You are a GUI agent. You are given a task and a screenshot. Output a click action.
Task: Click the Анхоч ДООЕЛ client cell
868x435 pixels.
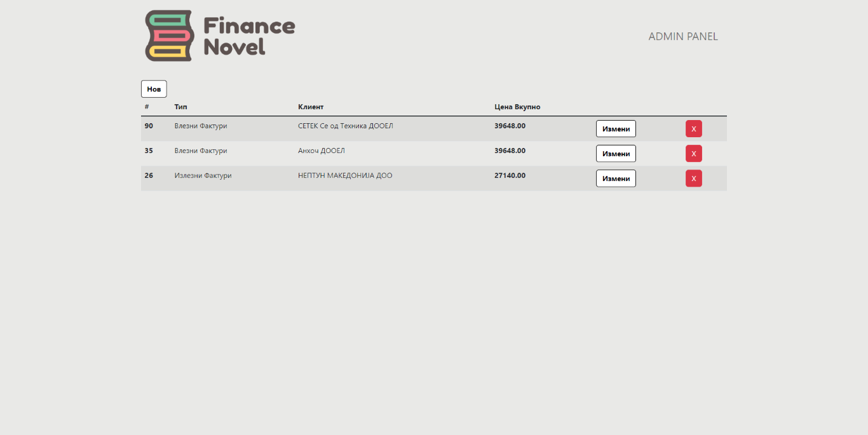[321, 151]
